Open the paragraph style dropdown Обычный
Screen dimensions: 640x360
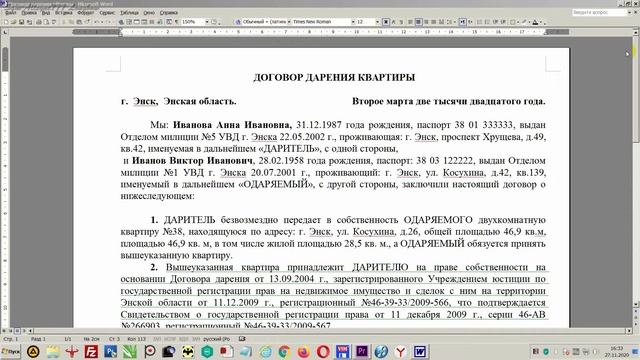click(289, 22)
